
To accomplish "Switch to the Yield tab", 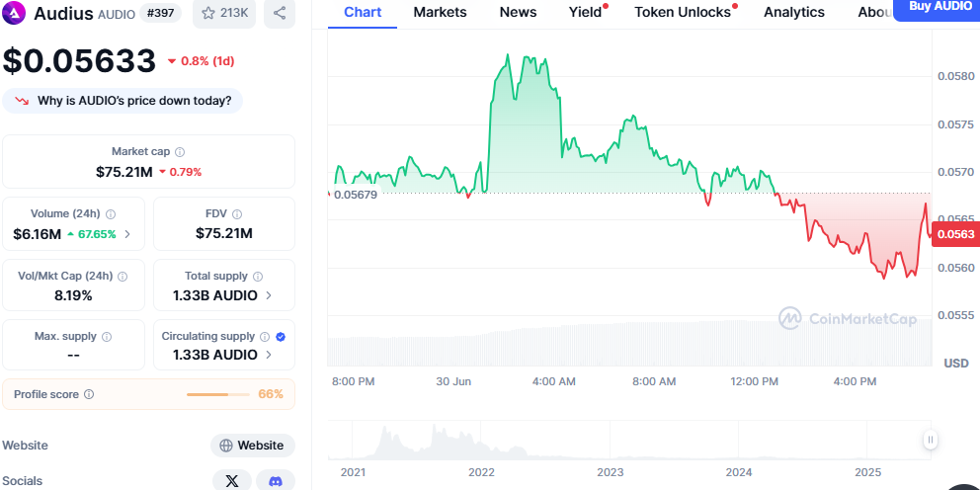I will coord(586,12).
